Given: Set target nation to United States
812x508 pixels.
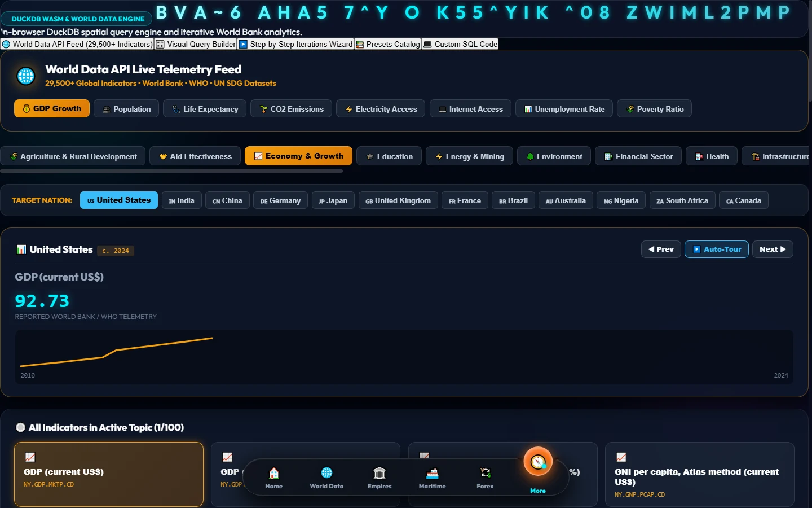Looking at the screenshot, I should [119, 200].
